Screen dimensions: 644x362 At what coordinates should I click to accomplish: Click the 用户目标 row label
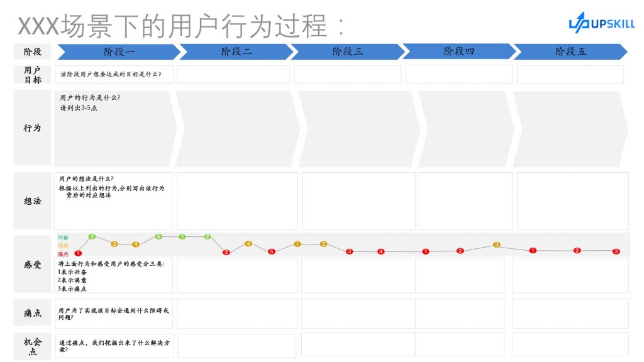(33, 75)
